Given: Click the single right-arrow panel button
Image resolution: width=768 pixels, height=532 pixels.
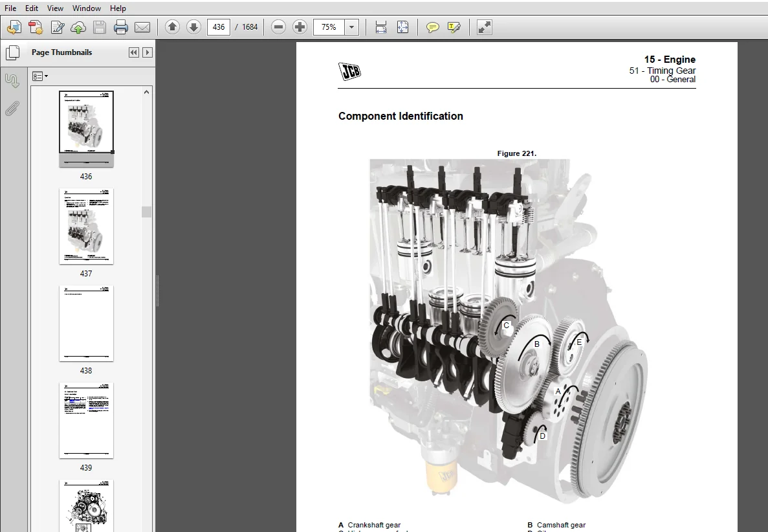Looking at the screenshot, I should 147,52.
